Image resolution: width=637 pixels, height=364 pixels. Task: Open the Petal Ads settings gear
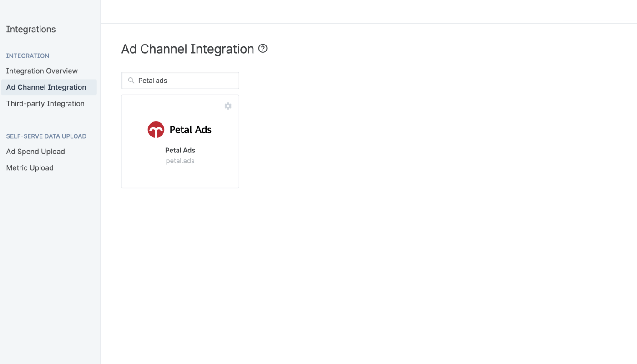[x=228, y=106]
